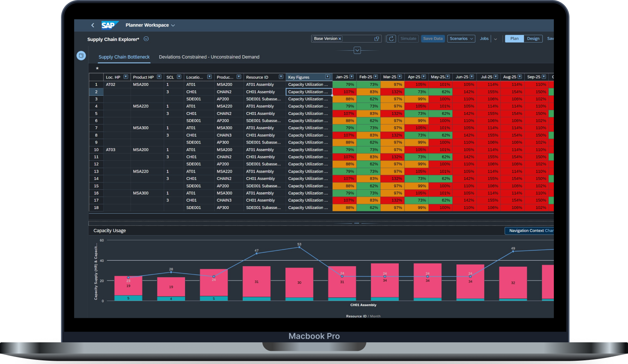
Task: Click the refresh icon next to Simulate
Action: [391, 38]
